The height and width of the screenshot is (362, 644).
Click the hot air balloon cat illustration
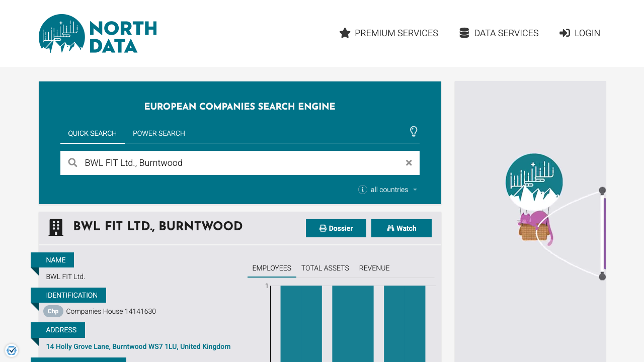(534, 200)
